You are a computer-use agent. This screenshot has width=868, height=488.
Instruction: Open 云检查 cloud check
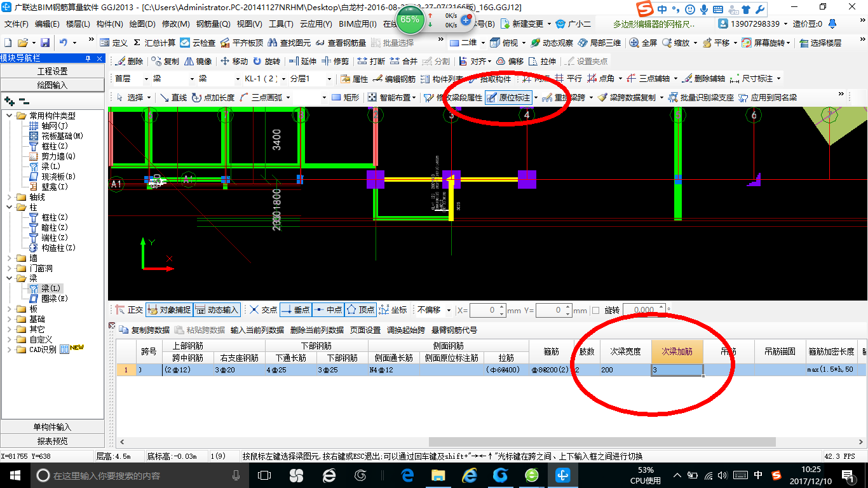pyautogui.click(x=198, y=43)
